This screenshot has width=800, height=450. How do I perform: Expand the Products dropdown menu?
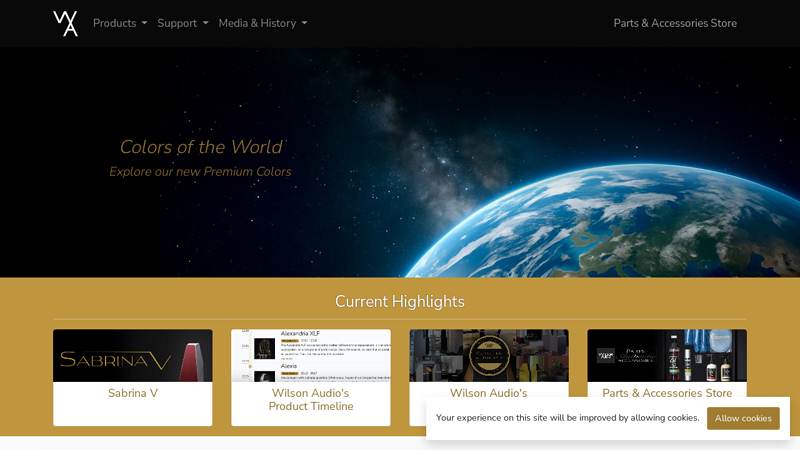(x=119, y=23)
